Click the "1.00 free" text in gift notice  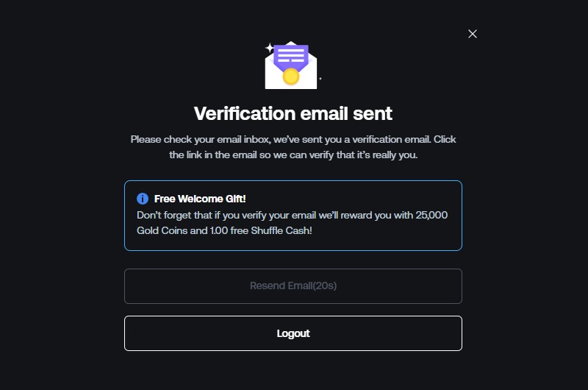tap(229, 230)
